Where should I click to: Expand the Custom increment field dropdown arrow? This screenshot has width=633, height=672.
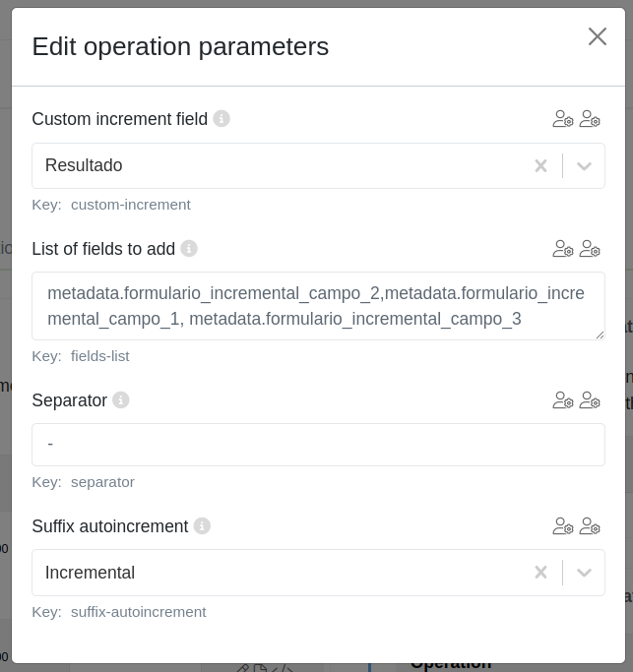click(584, 166)
